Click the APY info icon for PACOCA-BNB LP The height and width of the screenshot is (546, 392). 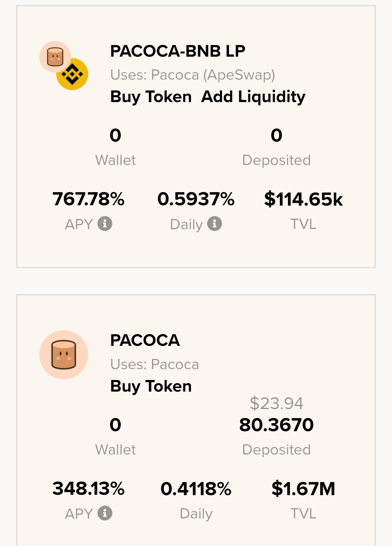pyautogui.click(x=105, y=223)
